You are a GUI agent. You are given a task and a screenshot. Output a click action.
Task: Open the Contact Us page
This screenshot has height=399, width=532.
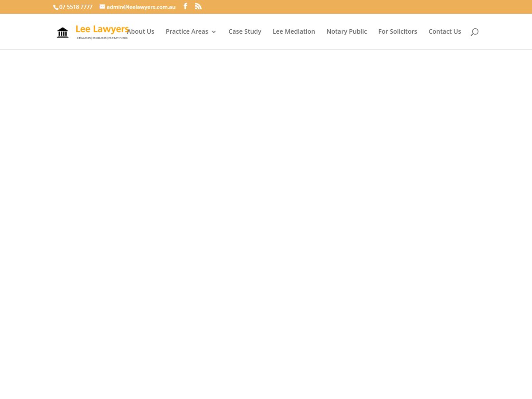[x=445, y=31]
